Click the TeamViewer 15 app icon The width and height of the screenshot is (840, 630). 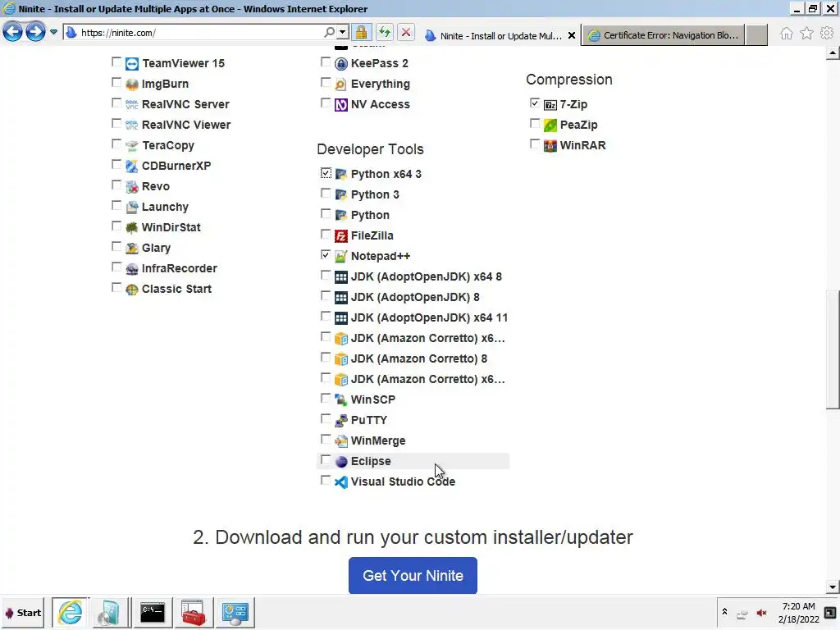point(132,64)
